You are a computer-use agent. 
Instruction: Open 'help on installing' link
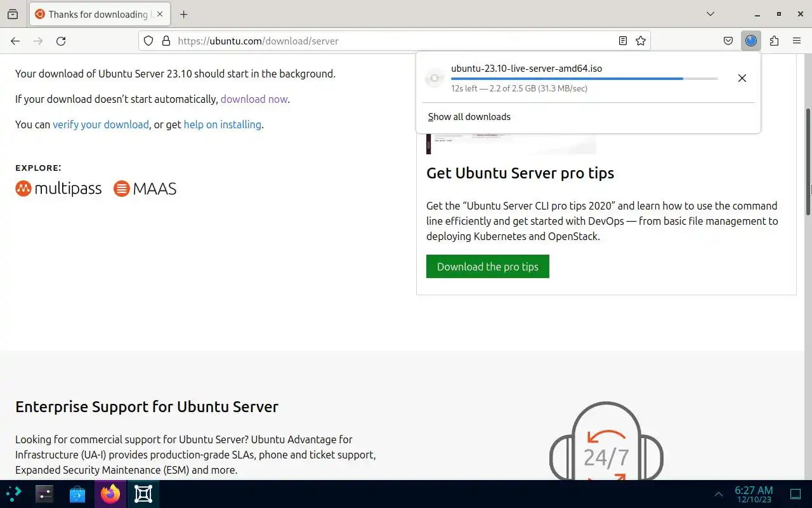tap(222, 124)
